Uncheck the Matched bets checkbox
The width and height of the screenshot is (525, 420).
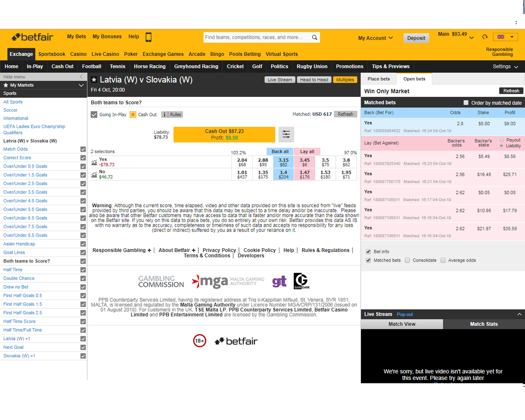(x=368, y=260)
